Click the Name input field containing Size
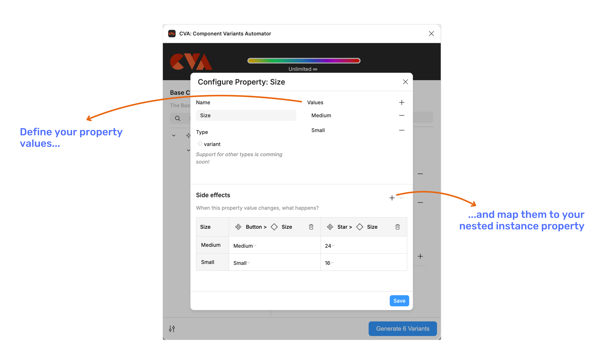Screen dimensions: 604x364 [246, 115]
